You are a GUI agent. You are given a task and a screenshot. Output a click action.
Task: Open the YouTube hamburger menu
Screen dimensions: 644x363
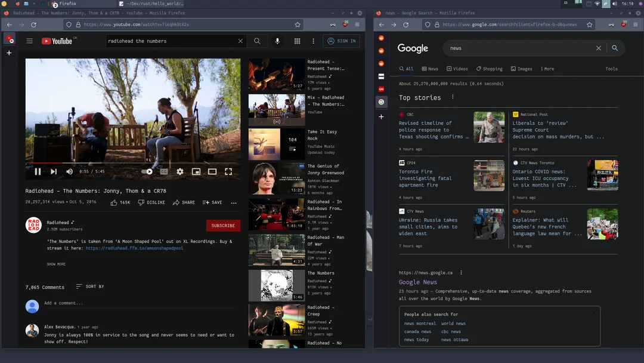(x=29, y=41)
